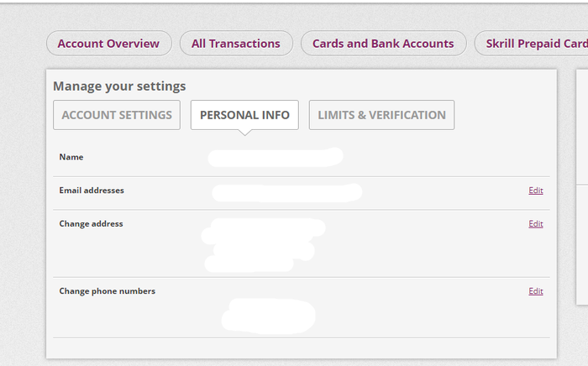
Task: Click the redacted name value
Action: click(275, 157)
